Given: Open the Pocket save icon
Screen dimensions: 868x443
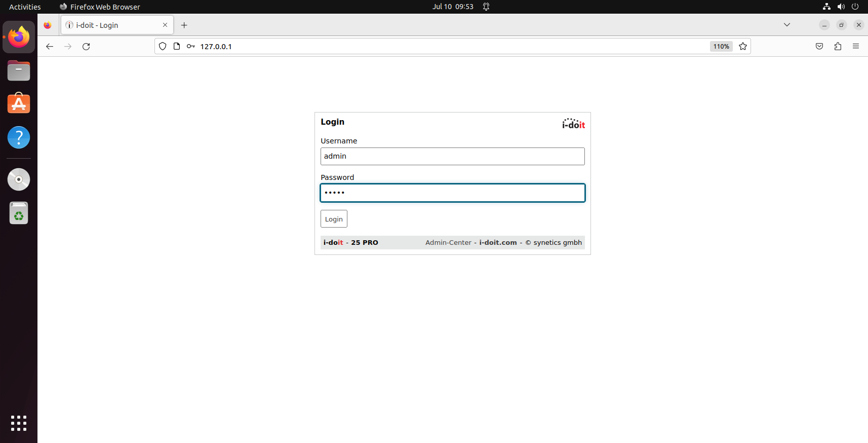Looking at the screenshot, I should tap(819, 46).
